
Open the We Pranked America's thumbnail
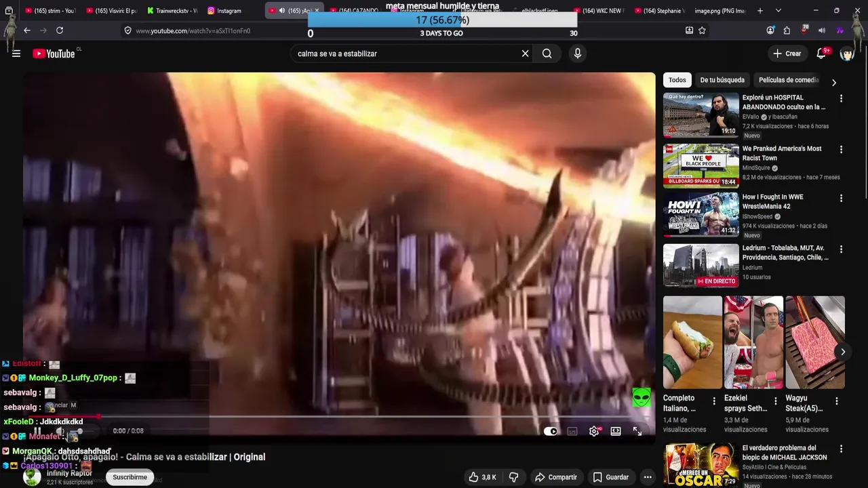tap(701, 165)
